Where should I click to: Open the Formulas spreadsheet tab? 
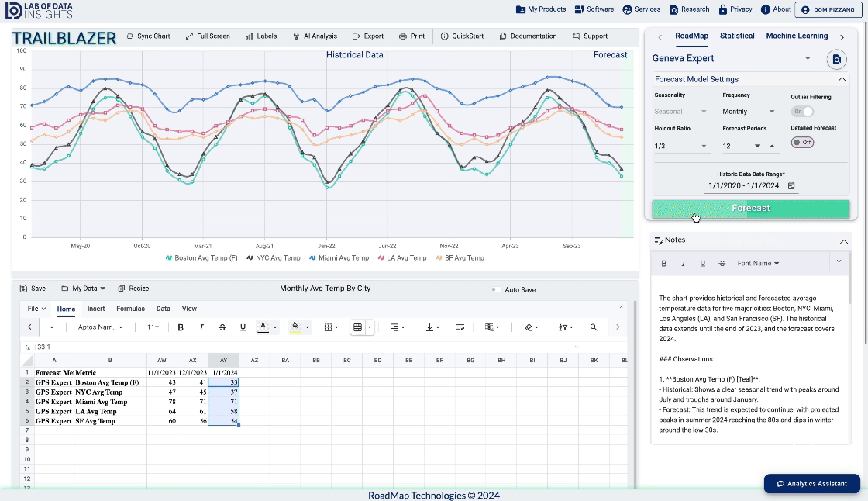coord(130,309)
